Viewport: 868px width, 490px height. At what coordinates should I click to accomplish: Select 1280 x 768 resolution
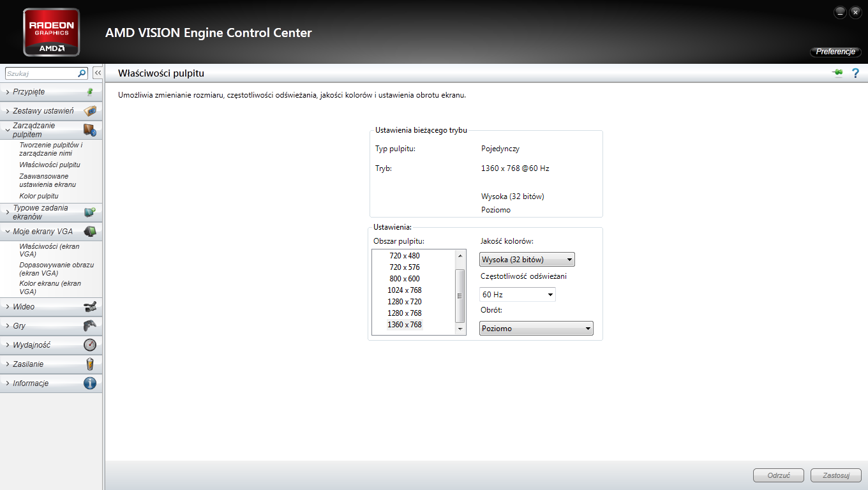pyautogui.click(x=405, y=313)
